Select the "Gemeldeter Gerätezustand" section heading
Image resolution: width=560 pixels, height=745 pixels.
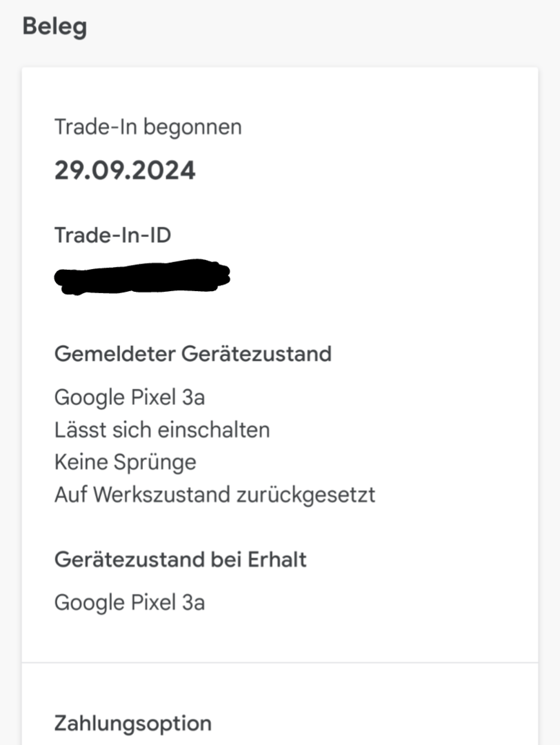point(192,354)
